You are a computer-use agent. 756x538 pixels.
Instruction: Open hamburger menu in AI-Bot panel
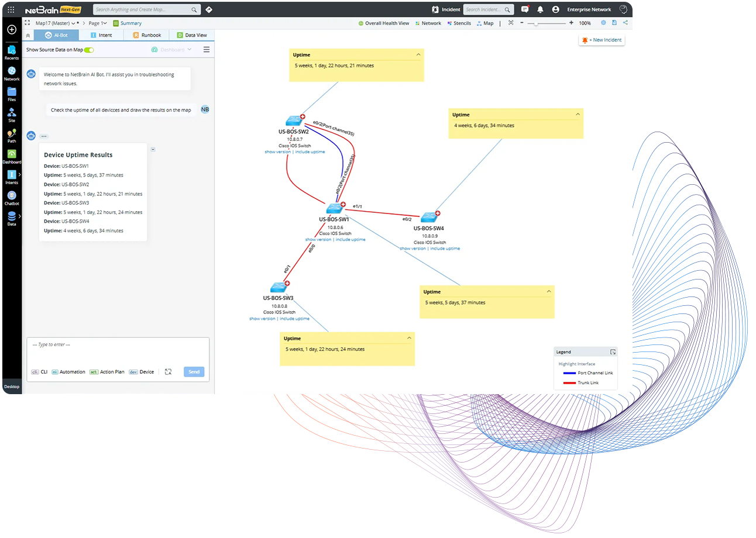(207, 50)
